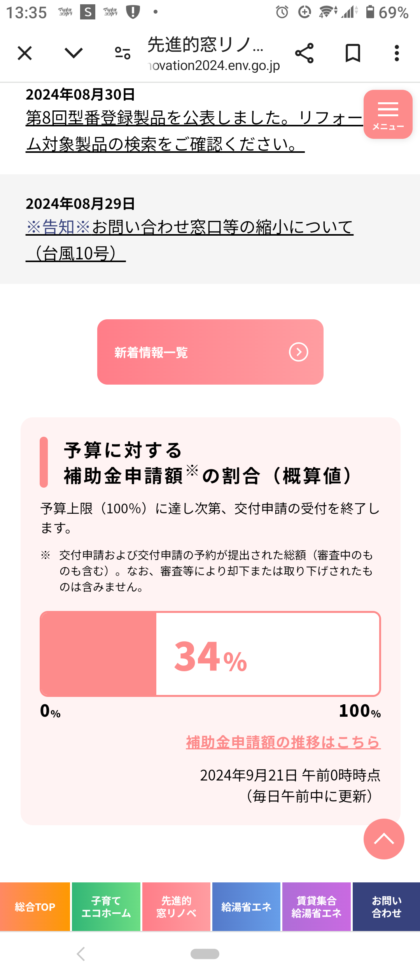
Task: Bookmark this page with bookmark icon
Action: pos(353,53)
